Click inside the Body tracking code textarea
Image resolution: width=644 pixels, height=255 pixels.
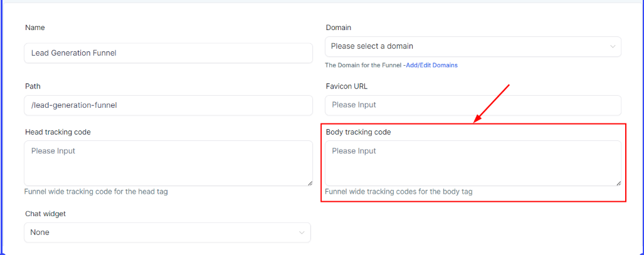click(x=473, y=163)
